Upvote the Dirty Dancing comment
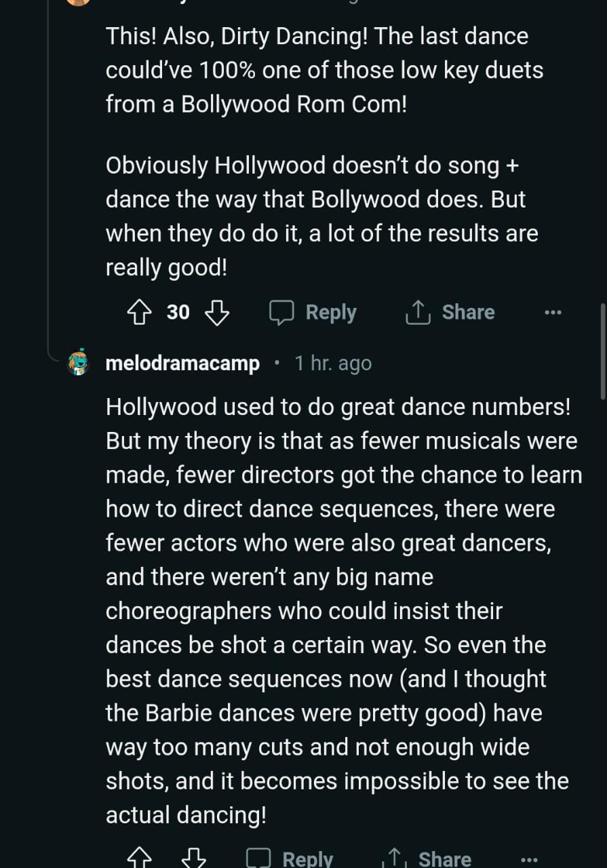607x868 pixels. [x=139, y=313]
